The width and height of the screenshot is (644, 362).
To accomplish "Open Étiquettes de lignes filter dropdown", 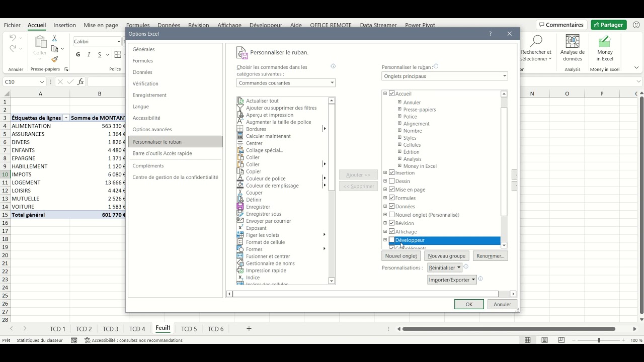I will pos(65,118).
